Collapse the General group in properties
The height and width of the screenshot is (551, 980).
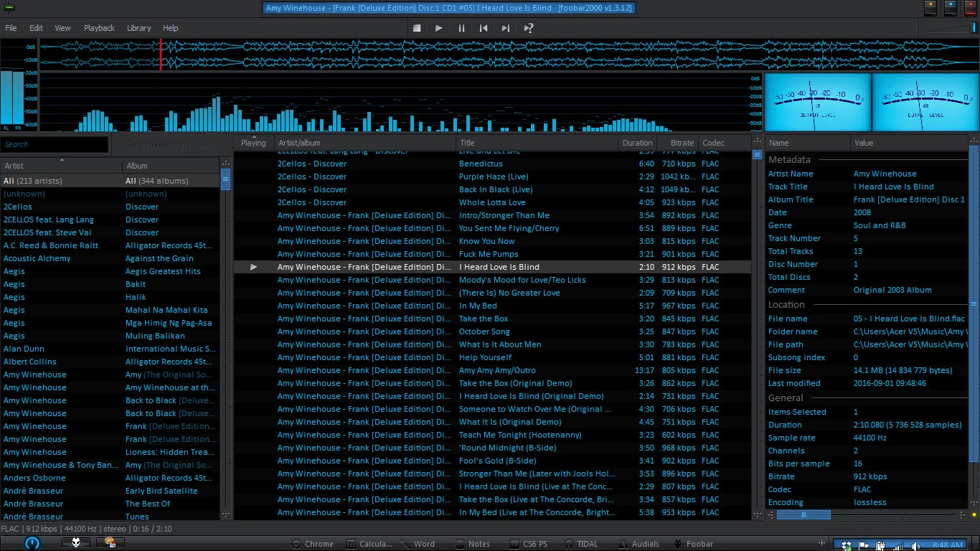pos(786,397)
